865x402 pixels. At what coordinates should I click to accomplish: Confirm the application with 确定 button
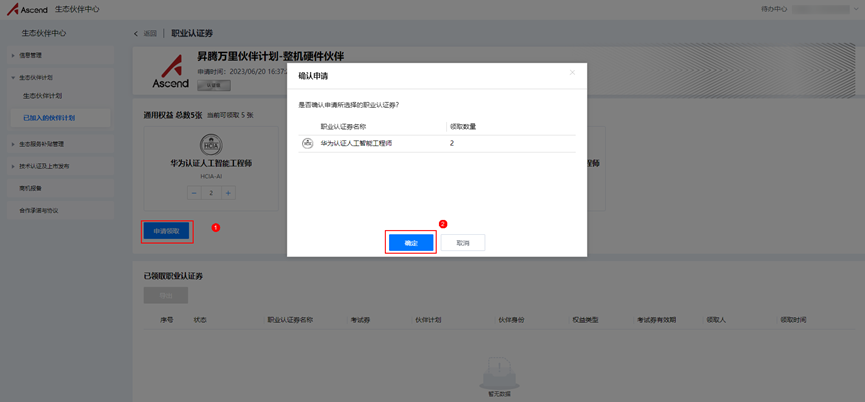coord(411,243)
